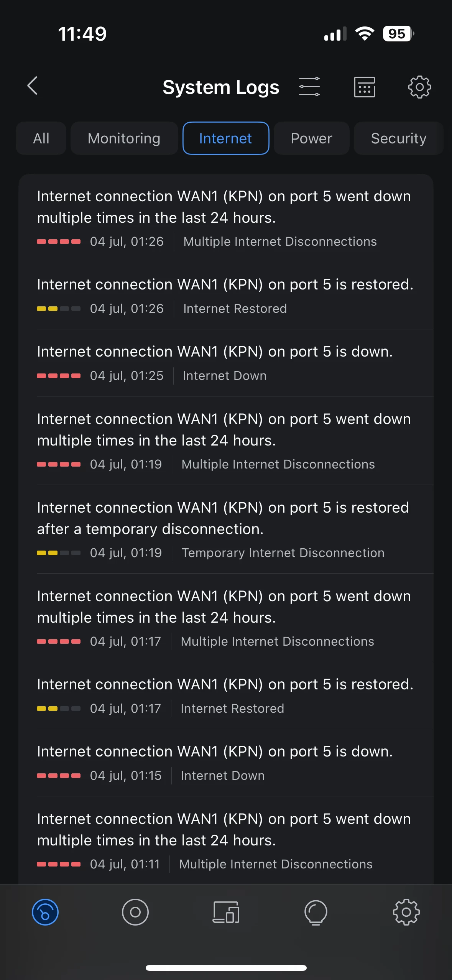Open the bottom bar settings gear

[406, 912]
